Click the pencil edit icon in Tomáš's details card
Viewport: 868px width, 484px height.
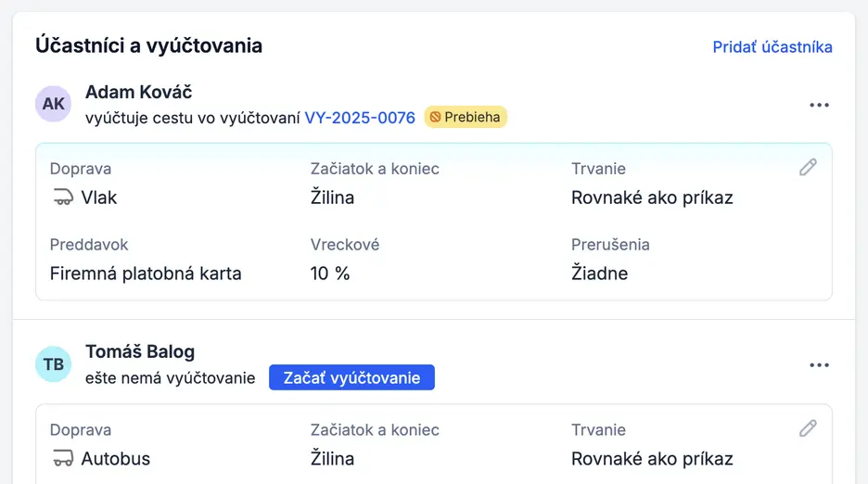pyautogui.click(x=809, y=427)
